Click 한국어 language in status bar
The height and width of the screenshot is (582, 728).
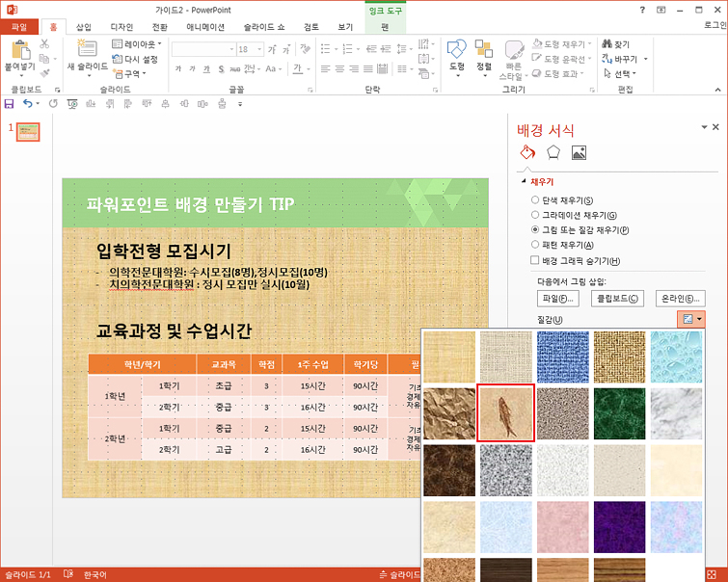(95, 574)
